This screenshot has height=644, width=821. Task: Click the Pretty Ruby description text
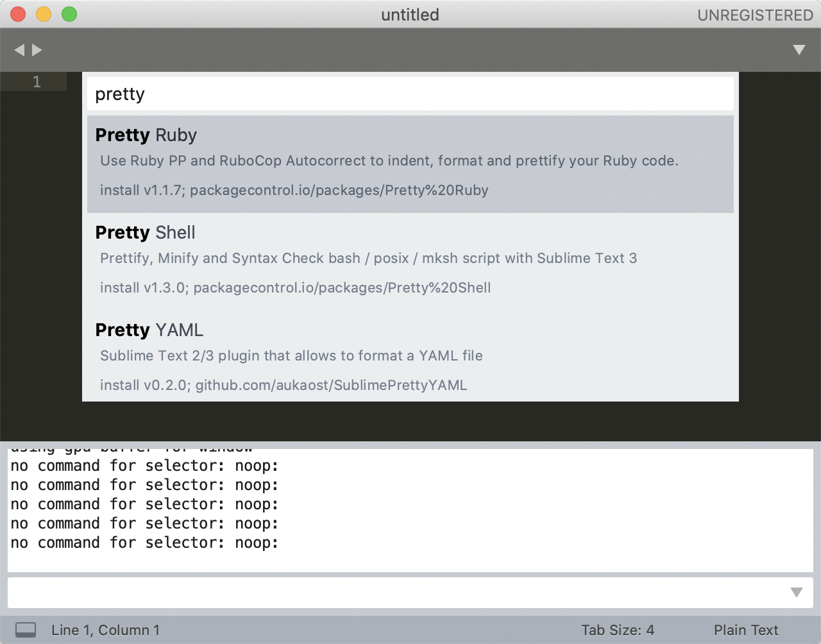[x=389, y=160]
